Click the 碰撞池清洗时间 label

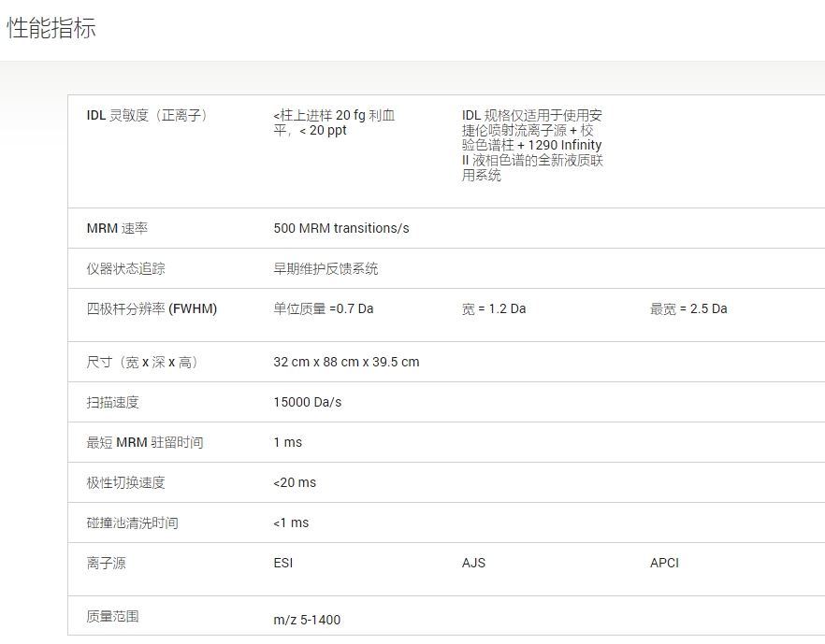pyautogui.click(x=133, y=523)
